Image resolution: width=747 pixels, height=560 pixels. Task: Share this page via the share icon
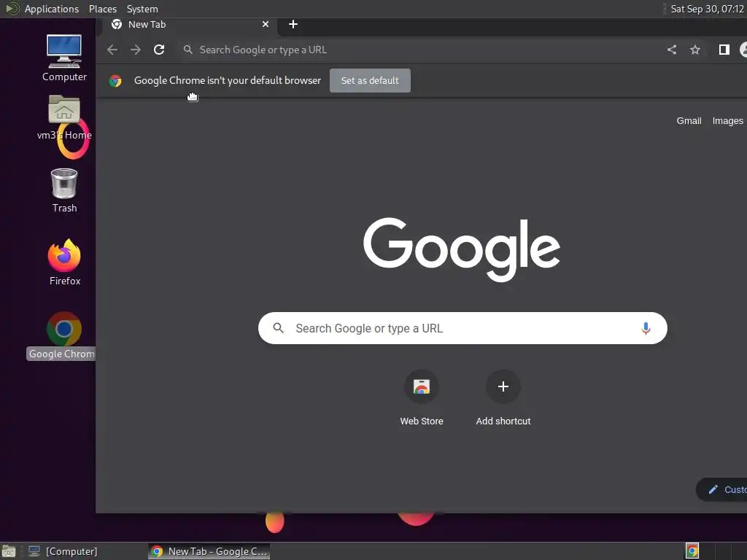pyautogui.click(x=672, y=50)
